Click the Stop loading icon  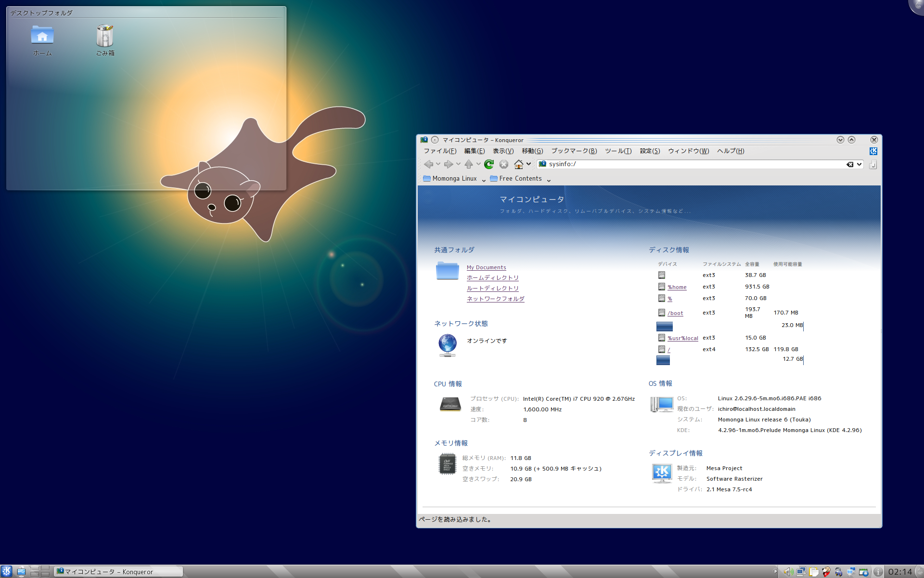tap(504, 164)
